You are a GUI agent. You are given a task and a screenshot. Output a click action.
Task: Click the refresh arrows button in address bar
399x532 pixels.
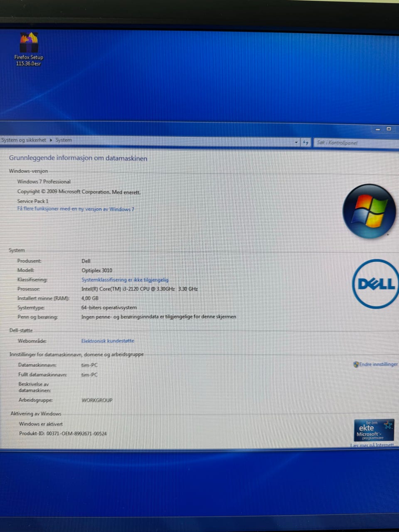click(x=305, y=142)
